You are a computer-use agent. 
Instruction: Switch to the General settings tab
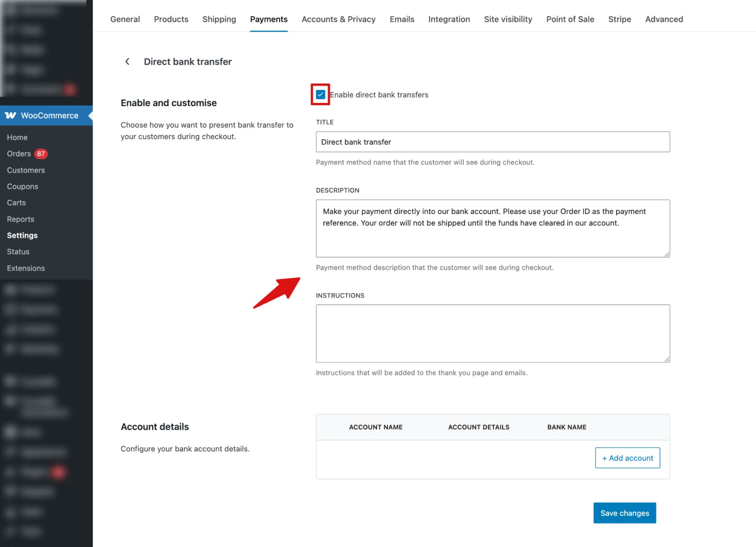(x=125, y=19)
